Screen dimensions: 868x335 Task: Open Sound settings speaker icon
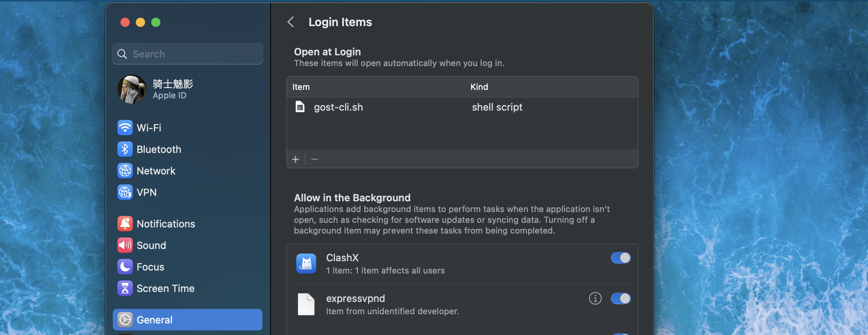(x=125, y=245)
